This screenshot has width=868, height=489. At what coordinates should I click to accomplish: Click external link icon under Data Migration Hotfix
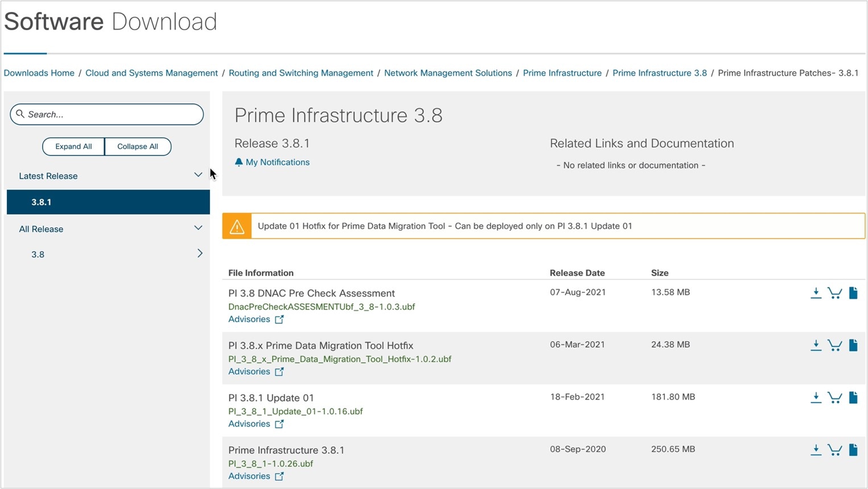point(279,372)
